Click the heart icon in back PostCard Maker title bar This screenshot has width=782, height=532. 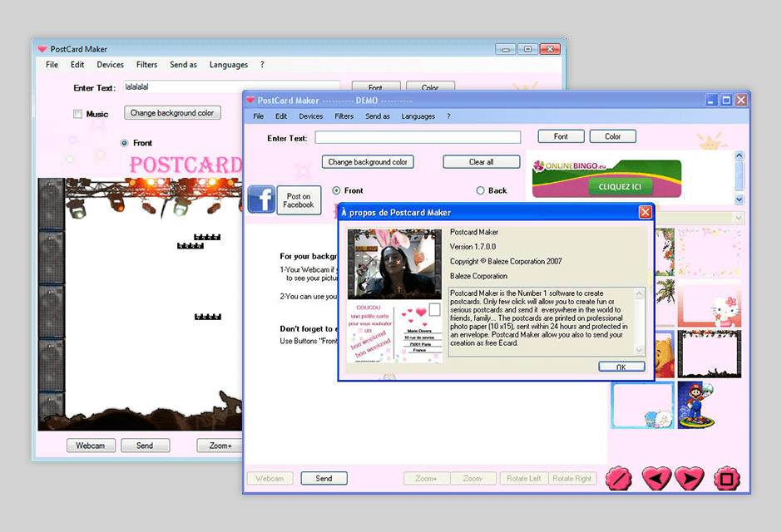point(42,49)
